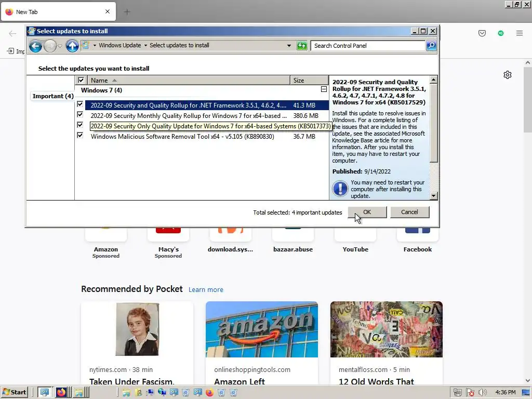Toggle the select-all checkbox in Name header
The image size is (532, 399).
point(81,80)
